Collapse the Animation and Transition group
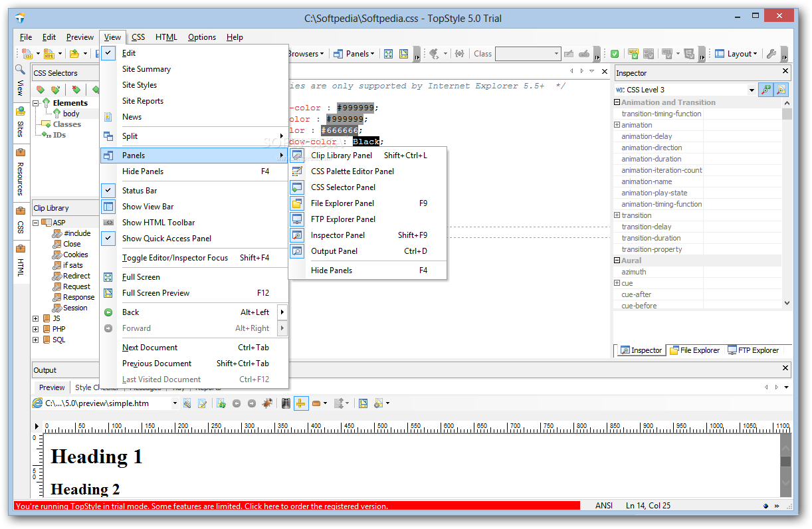The image size is (812, 529). tap(617, 102)
